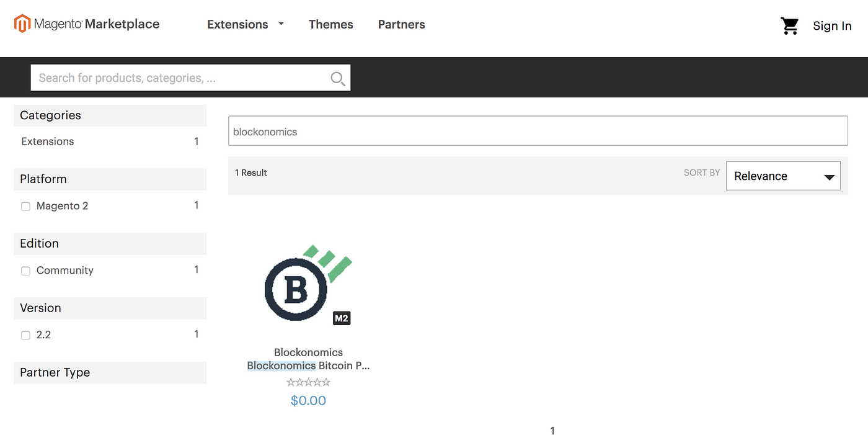This screenshot has width=868, height=435.
Task: Go to results page 1
Action: [x=552, y=431]
